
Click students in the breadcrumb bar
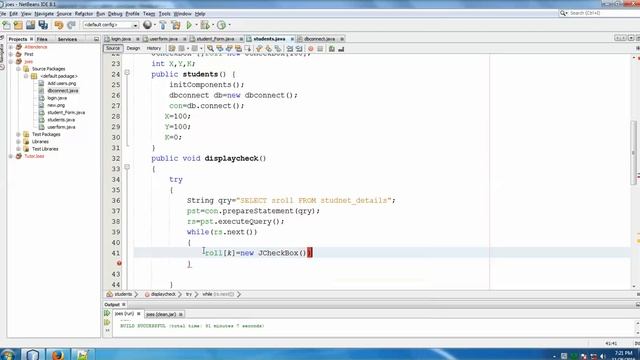(123, 294)
